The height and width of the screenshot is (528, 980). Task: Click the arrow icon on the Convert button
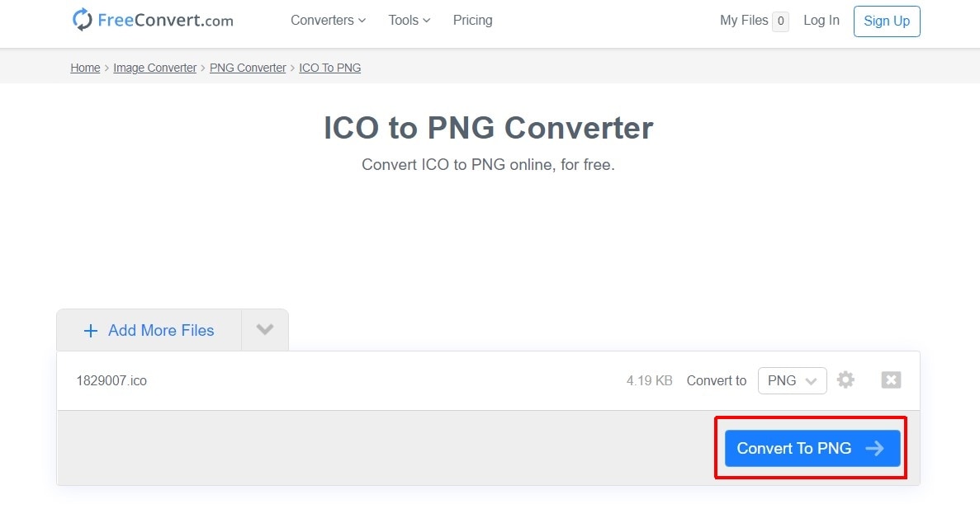(874, 448)
